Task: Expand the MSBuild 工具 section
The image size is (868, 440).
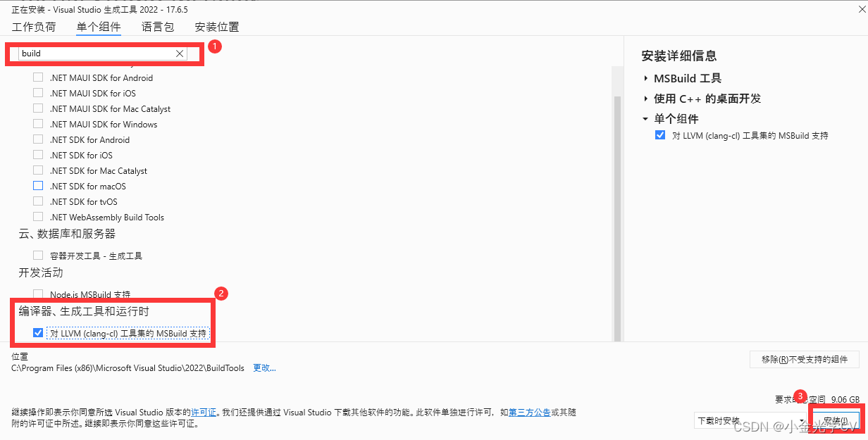Action: pos(646,78)
